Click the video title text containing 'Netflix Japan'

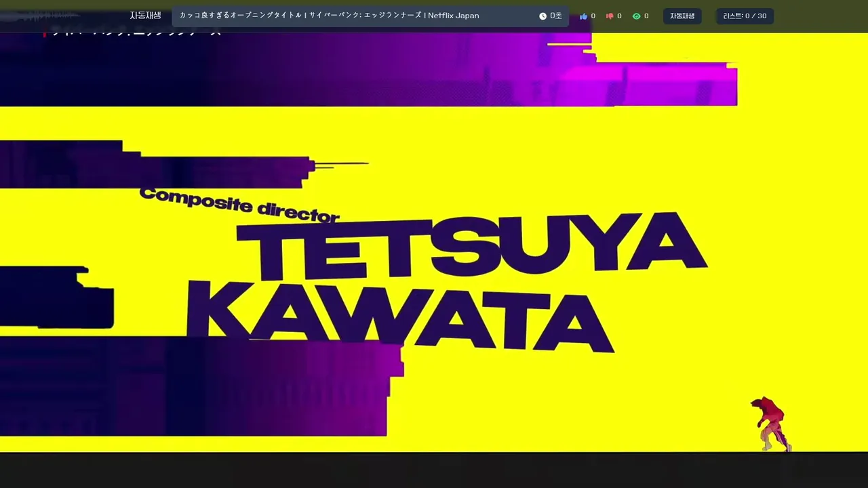point(329,16)
